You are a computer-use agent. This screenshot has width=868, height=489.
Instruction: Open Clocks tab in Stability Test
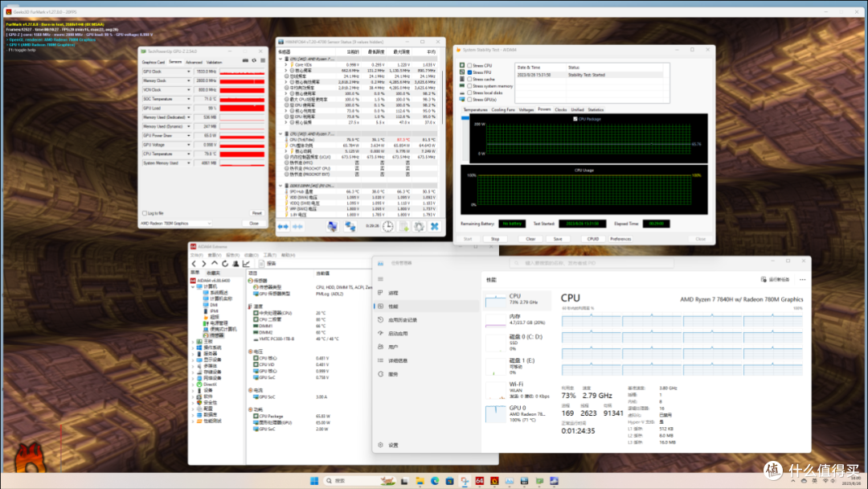(561, 109)
